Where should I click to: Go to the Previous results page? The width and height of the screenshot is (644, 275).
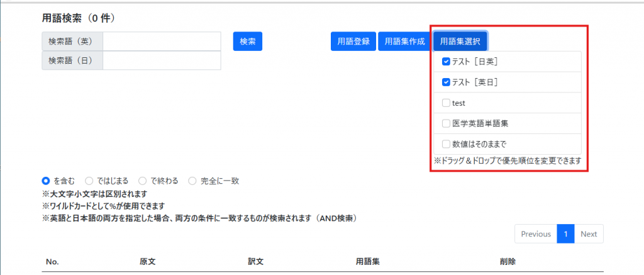coord(536,234)
